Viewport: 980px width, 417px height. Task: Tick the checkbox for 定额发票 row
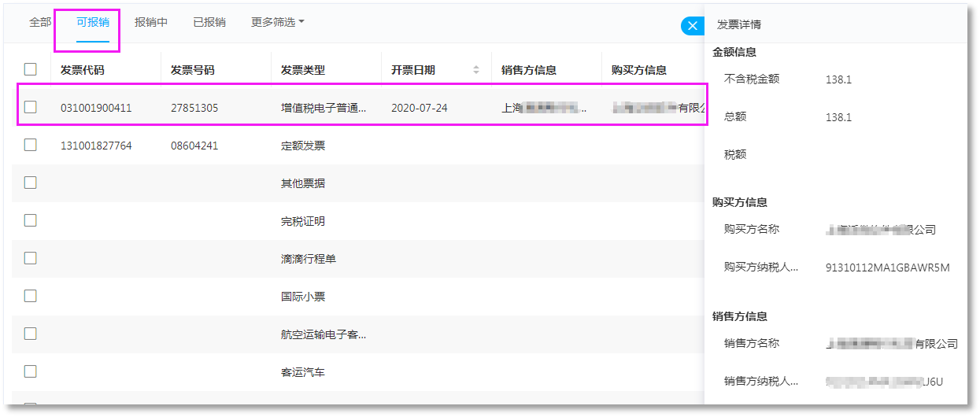(x=31, y=145)
